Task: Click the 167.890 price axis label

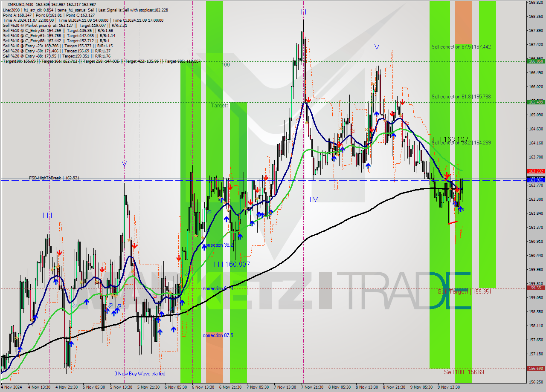Action: coord(536,31)
